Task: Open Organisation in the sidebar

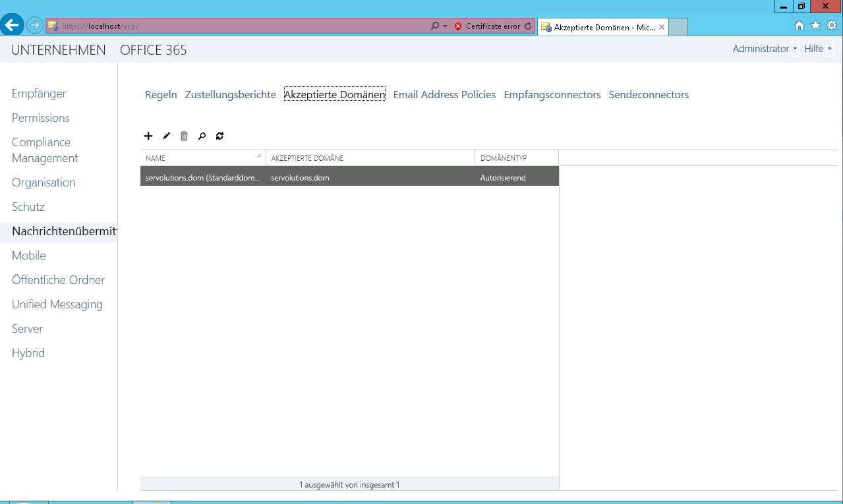Action: (x=44, y=182)
